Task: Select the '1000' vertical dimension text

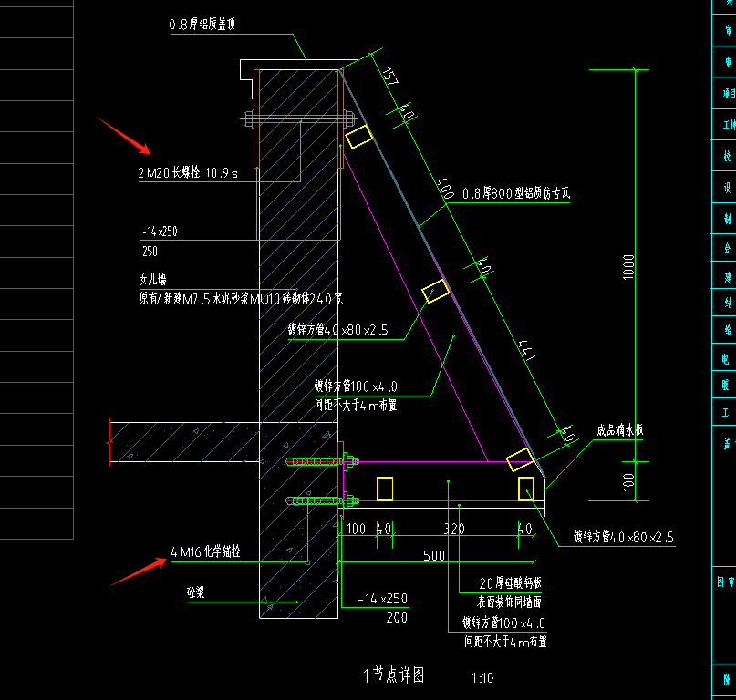Action: coord(628,267)
